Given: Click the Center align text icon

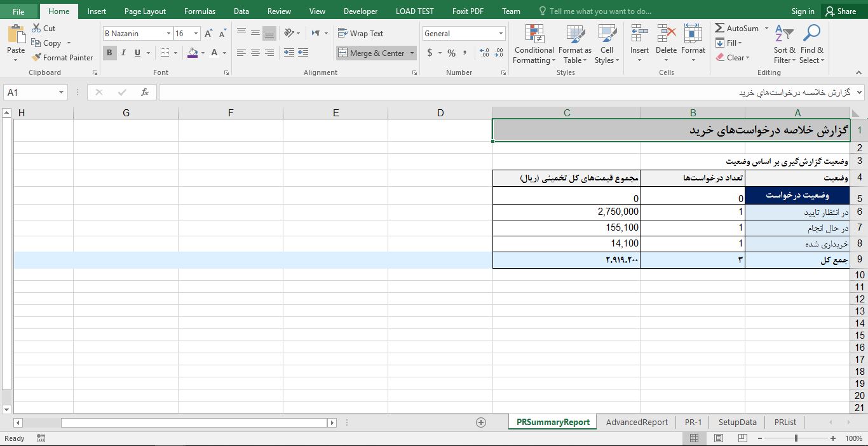Looking at the screenshot, I should 255,53.
